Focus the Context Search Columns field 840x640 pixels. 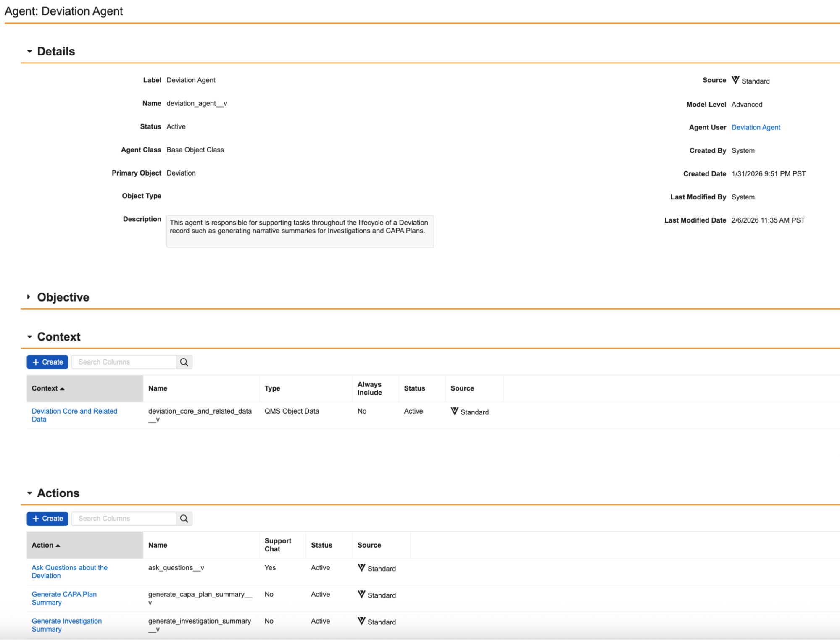(x=124, y=362)
